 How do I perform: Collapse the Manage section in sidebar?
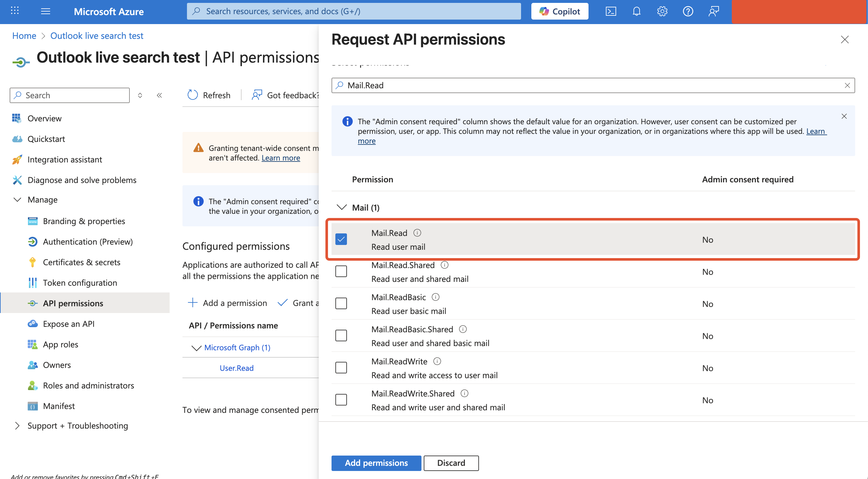17,200
